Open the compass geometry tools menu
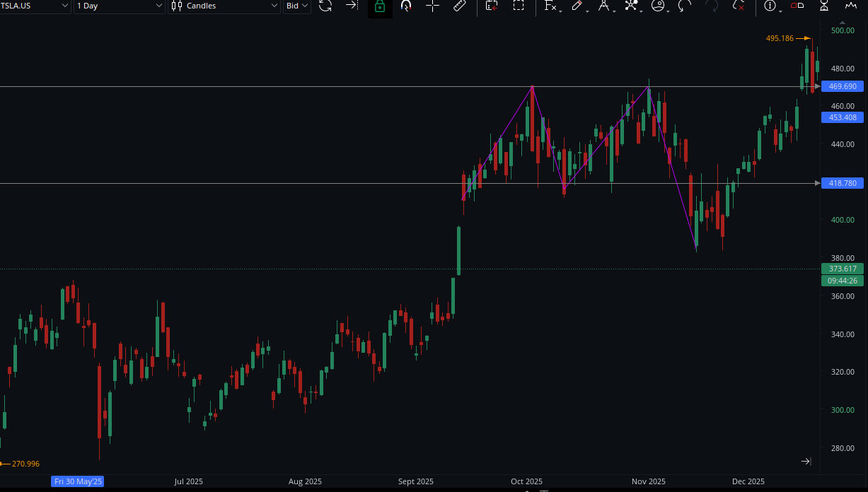 (605, 6)
